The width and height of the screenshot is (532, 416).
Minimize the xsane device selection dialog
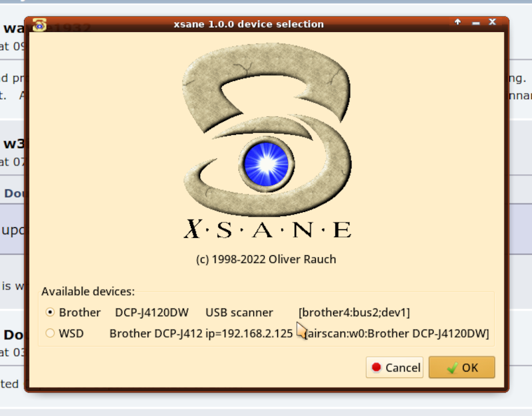tap(475, 23)
